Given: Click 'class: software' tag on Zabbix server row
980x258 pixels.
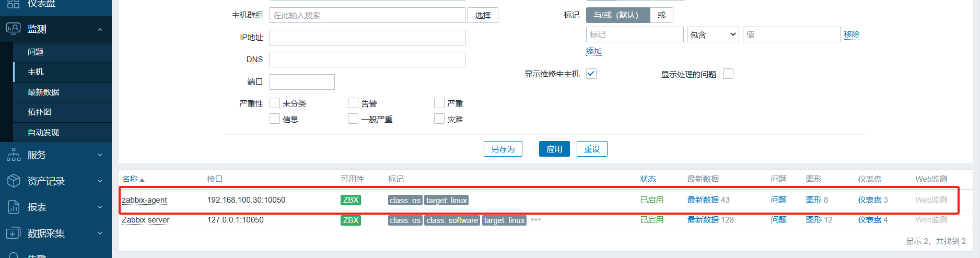Looking at the screenshot, I should 452,220.
